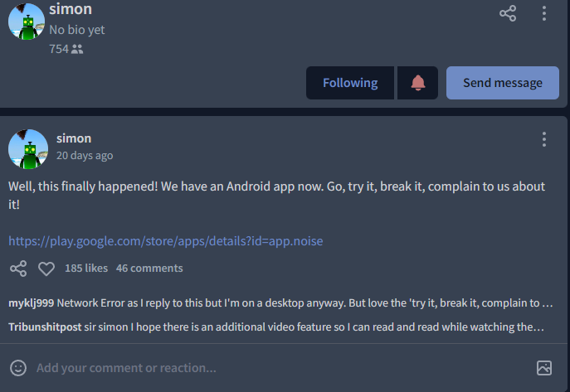Click the share icon in profile header
This screenshot has height=392, width=570.
pos(508,13)
